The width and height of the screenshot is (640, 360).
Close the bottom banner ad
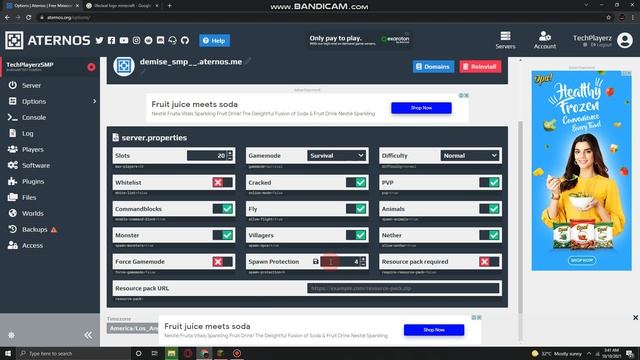pos(636,318)
